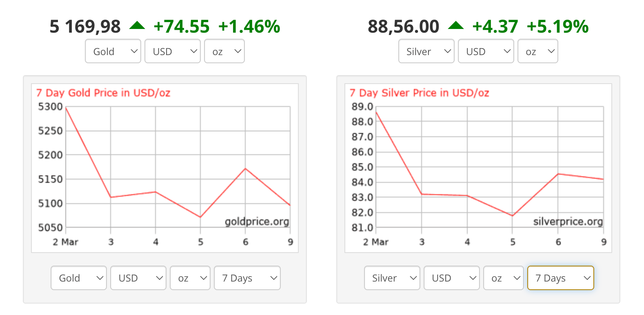644x315 pixels.
Task: Click the green up arrow beside silver price
Action: click(456, 26)
